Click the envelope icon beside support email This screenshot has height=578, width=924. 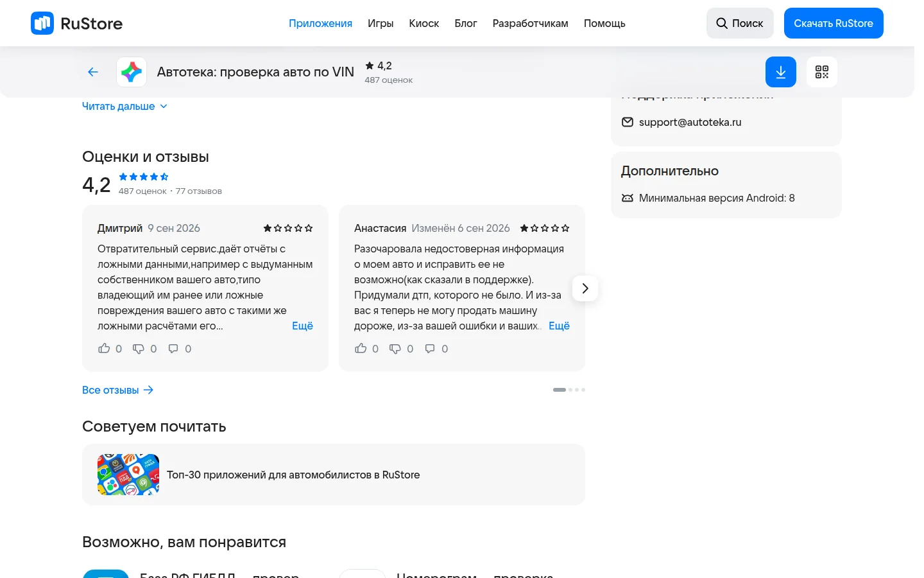[628, 122]
